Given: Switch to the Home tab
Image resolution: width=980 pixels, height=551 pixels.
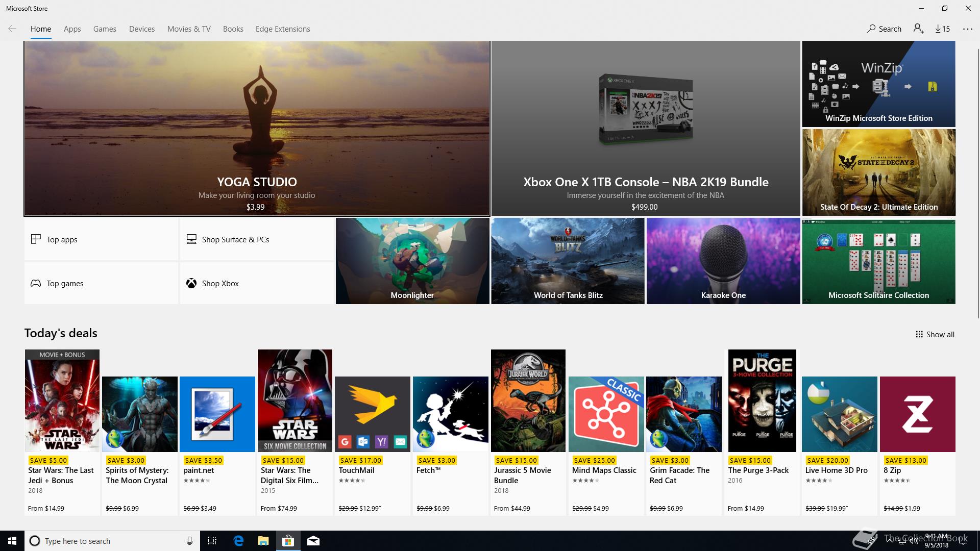Looking at the screenshot, I should pyautogui.click(x=41, y=29).
